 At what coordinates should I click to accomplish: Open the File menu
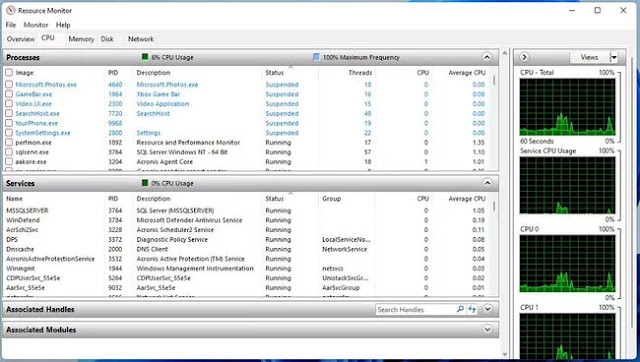[x=11, y=25]
